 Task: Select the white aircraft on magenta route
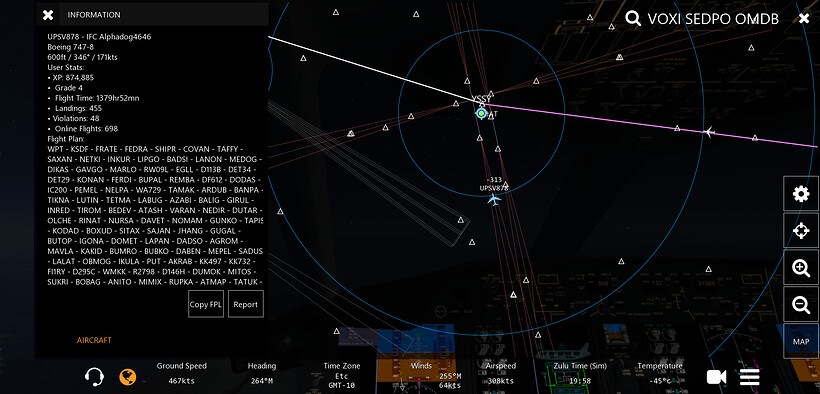[x=709, y=131]
